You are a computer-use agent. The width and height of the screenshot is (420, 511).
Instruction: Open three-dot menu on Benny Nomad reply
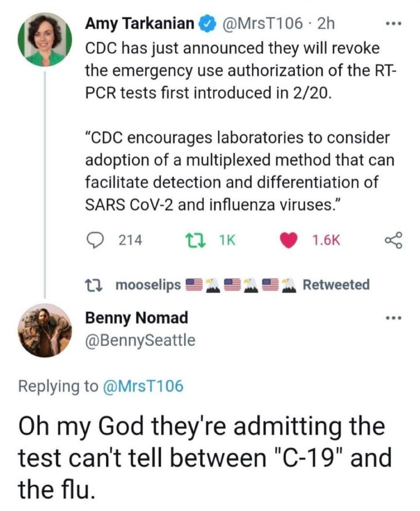393,318
